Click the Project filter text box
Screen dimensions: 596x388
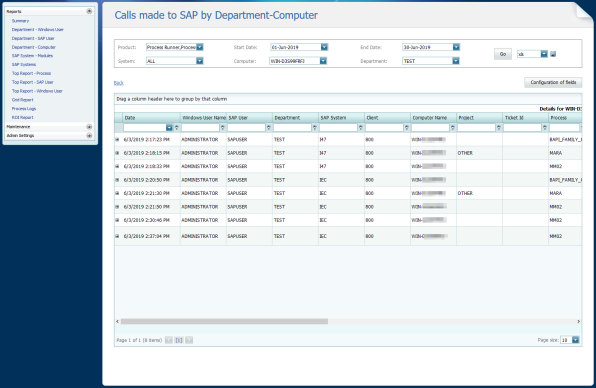point(476,128)
